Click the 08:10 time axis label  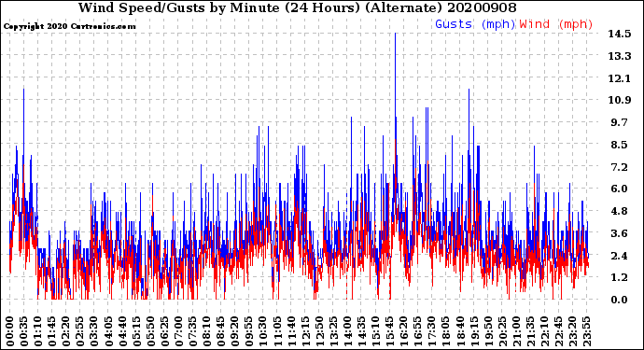point(206,331)
